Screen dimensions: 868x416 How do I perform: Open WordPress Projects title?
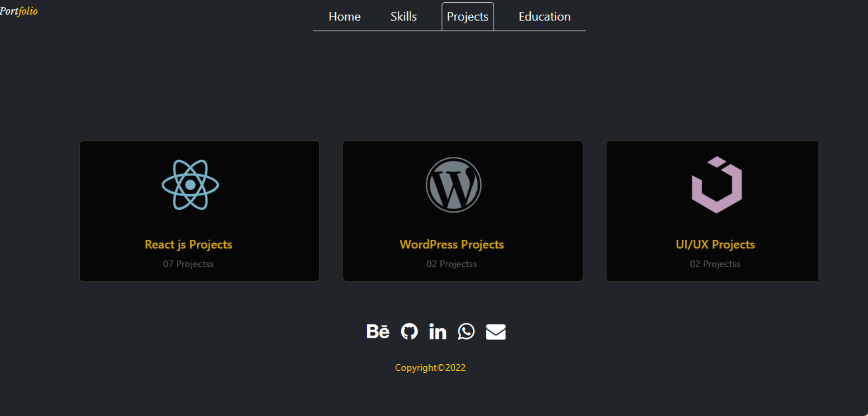click(x=452, y=245)
